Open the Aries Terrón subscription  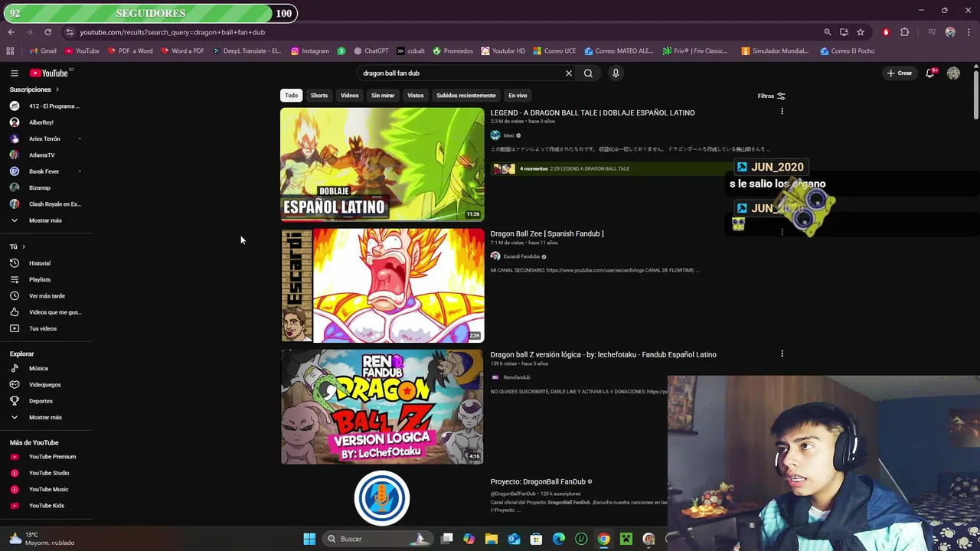(45, 139)
